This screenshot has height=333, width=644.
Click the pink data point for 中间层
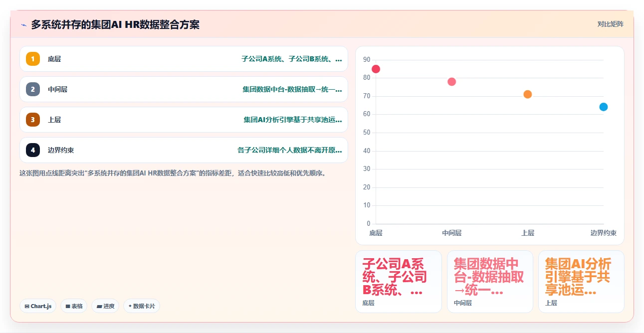pyautogui.click(x=451, y=82)
